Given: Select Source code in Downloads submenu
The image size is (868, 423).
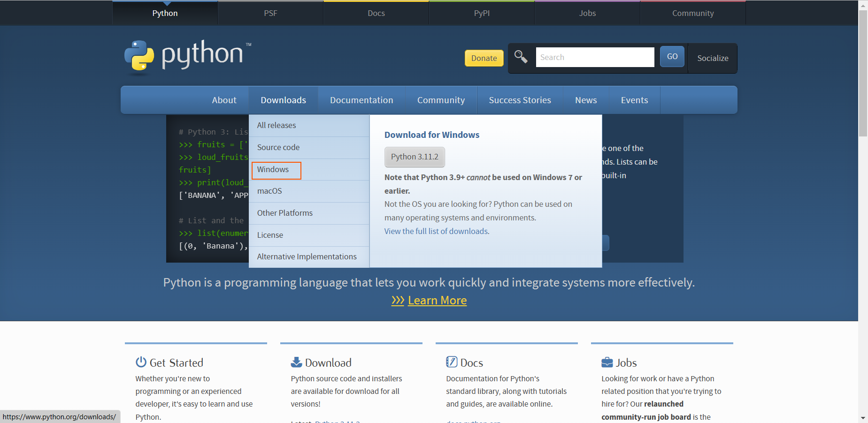Looking at the screenshot, I should [x=309, y=147].
